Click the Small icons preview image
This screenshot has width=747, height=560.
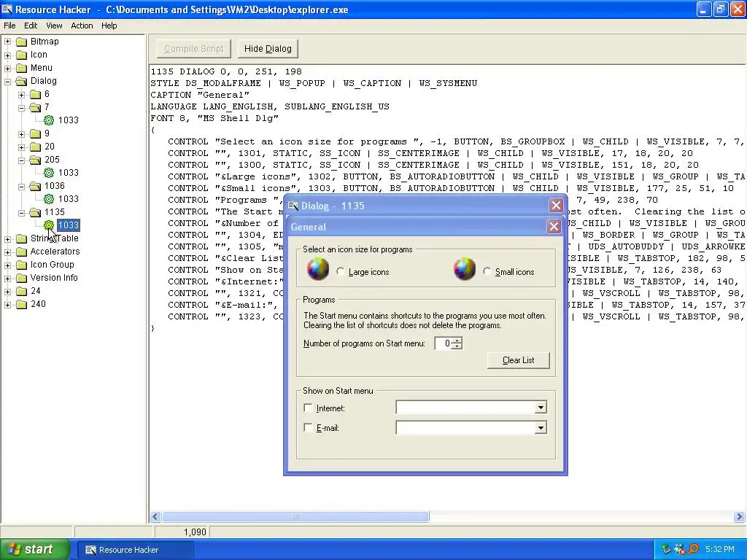click(x=465, y=269)
